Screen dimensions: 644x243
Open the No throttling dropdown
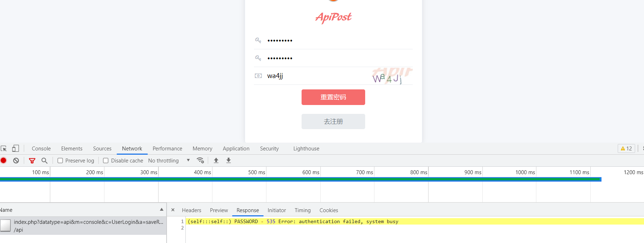tap(169, 161)
